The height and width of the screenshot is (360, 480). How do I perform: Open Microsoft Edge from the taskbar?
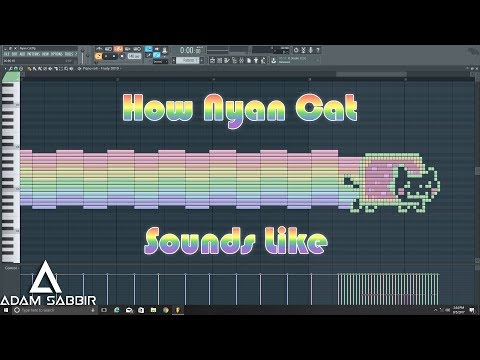point(117,310)
